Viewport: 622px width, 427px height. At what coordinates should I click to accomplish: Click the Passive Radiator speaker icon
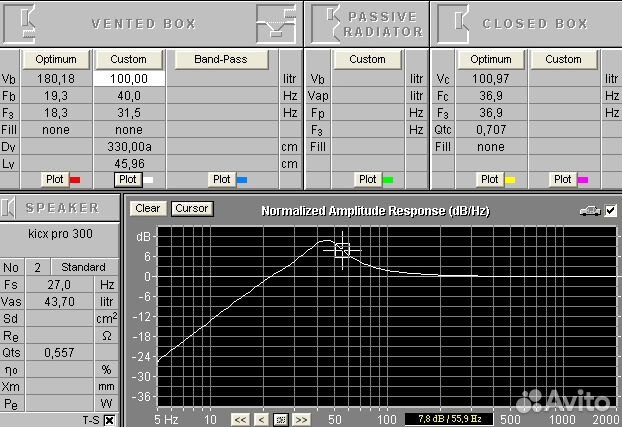(325, 21)
